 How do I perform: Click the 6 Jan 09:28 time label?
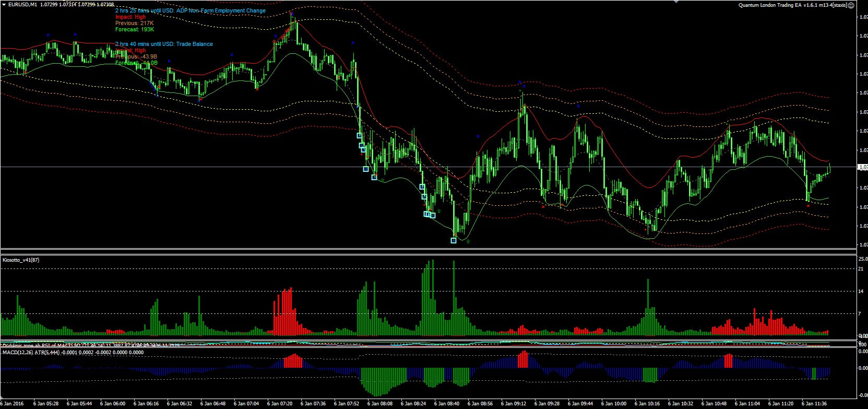pos(547,403)
